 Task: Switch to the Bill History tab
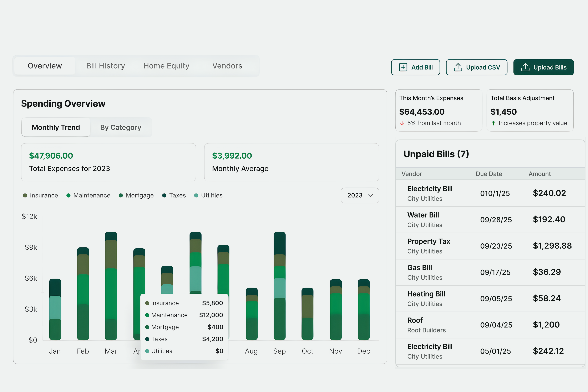pyautogui.click(x=105, y=66)
